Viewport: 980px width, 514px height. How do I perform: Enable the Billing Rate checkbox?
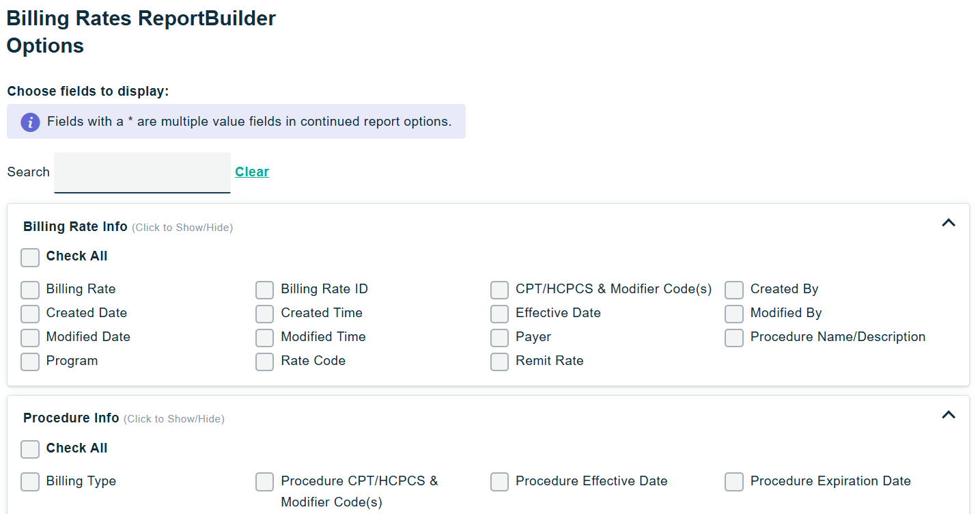[30, 290]
